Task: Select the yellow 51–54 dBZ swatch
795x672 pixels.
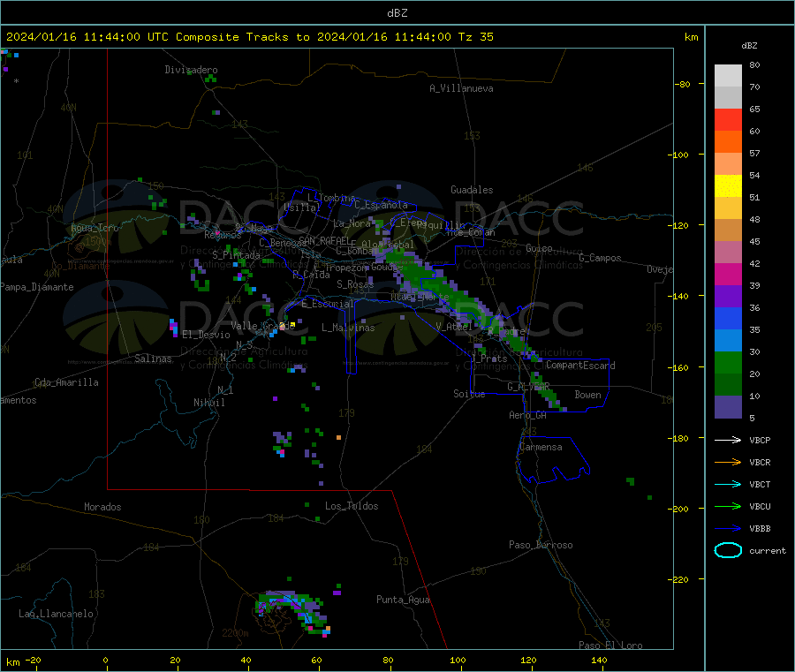Action: click(728, 186)
